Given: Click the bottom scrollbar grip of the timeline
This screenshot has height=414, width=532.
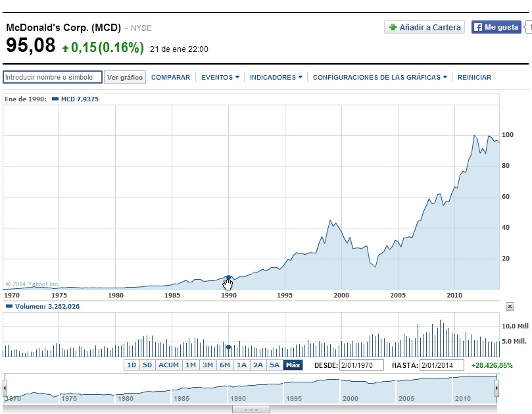Looking at the screenshot, I should click(x=251, y=409).
